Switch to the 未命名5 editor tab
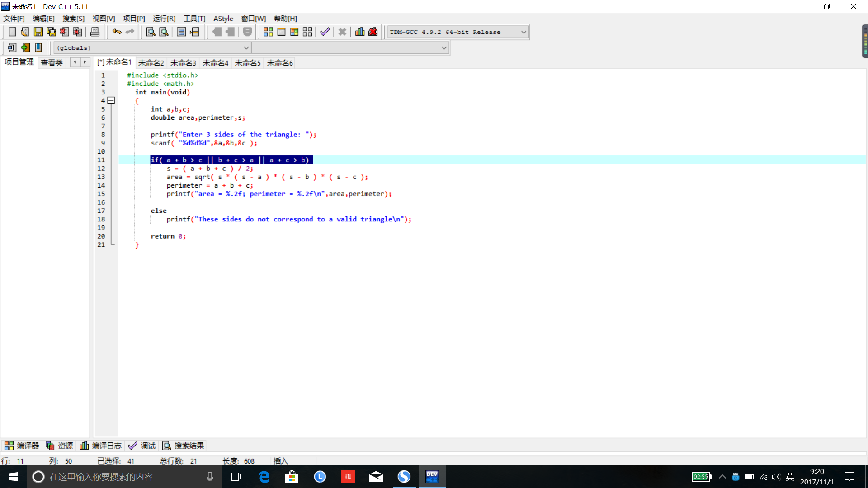 (247, 63)
